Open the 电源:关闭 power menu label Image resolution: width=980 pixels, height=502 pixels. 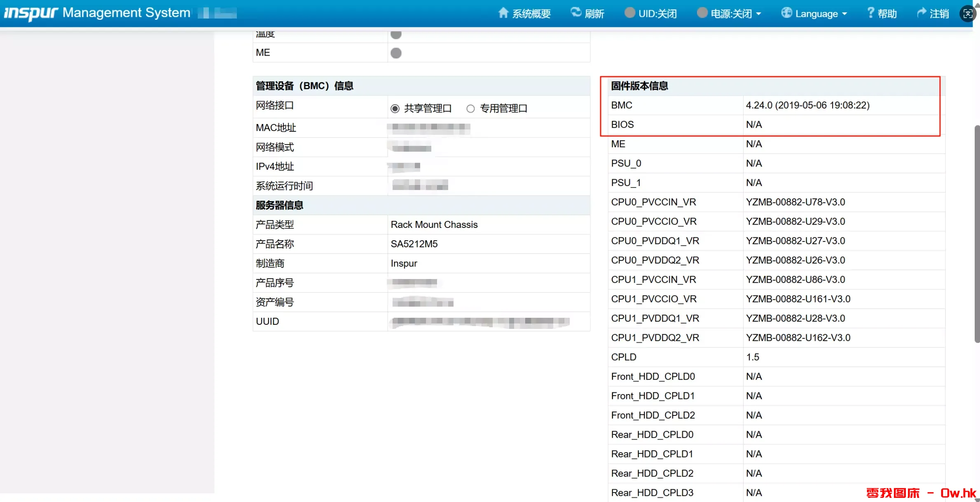pos(731,14)
